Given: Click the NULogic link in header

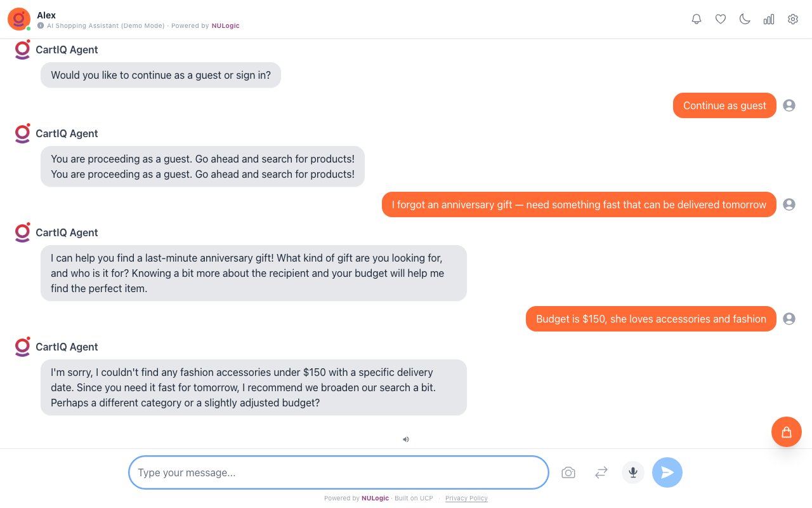Looking at the screenshot, I should pos(226,26).
